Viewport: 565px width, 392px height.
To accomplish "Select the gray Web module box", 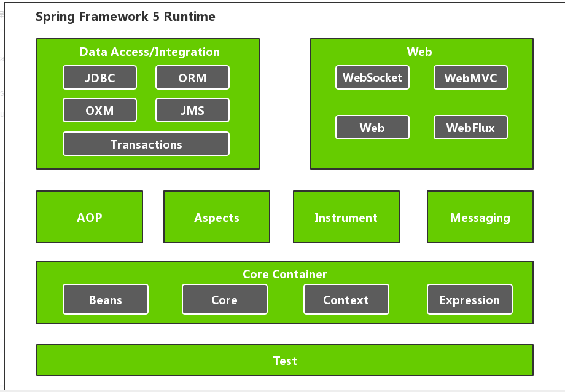I will click(x=372, y=127).
